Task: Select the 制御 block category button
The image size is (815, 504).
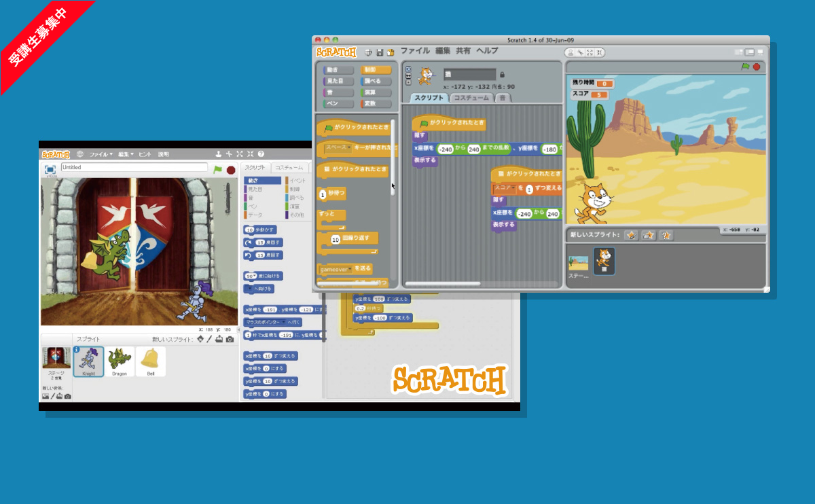Action: tap(376, 70)
